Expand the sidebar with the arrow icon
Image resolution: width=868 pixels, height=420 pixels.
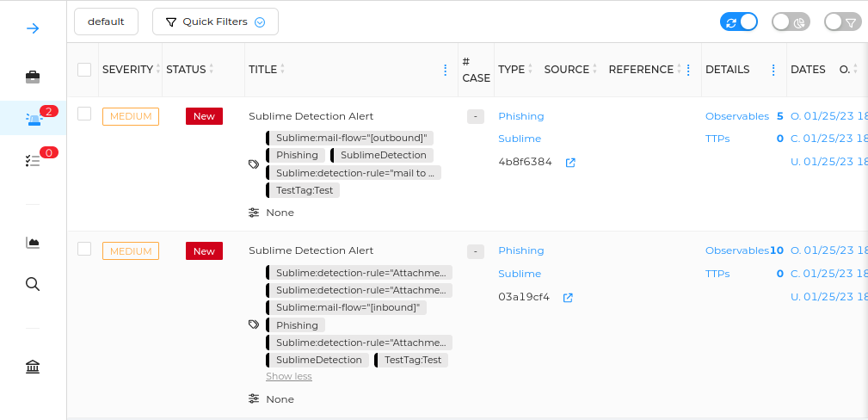[x=33, y=28]
